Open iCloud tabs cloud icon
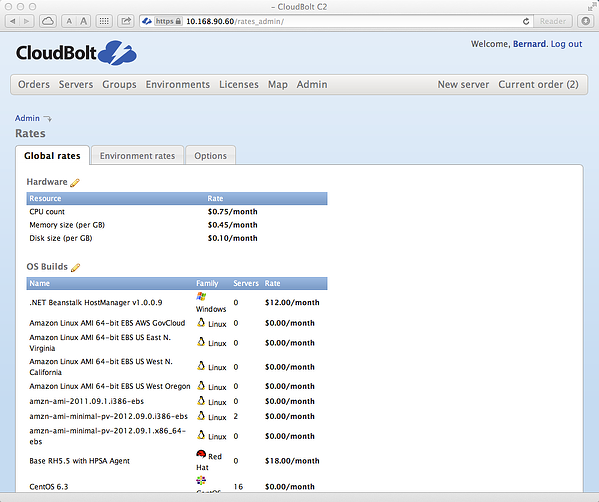 (x=48, y=21)
